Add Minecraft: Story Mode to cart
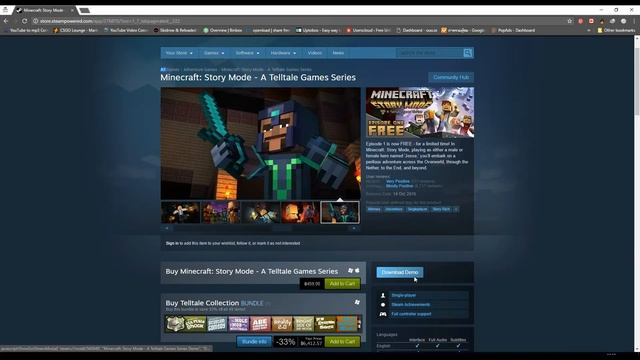 [342, 284]
